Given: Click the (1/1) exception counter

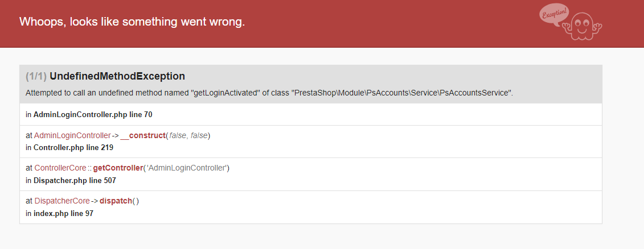Looking at the screenshot, I should click(x=36, y=76).
